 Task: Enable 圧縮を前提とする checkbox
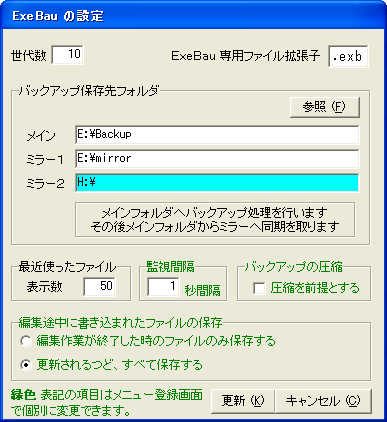[x=259, y=288]
